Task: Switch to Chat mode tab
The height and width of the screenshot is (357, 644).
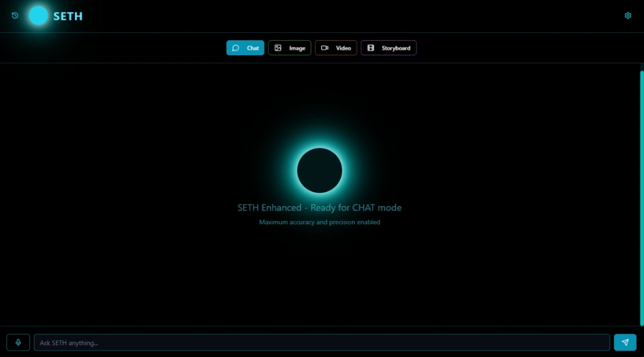Action: (245, 48)
